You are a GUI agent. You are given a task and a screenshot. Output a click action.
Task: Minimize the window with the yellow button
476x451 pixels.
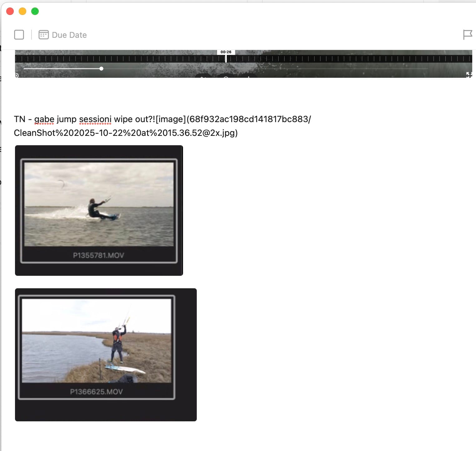point(22,11)
